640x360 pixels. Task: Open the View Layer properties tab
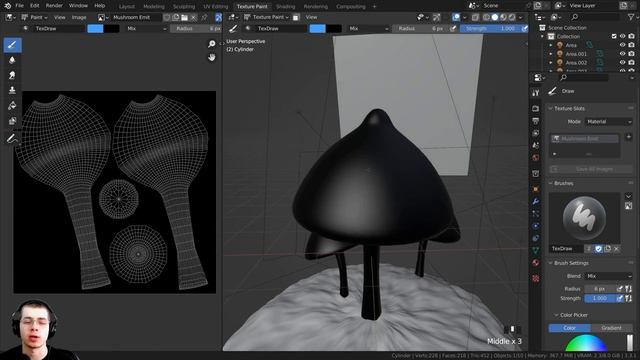536,133
